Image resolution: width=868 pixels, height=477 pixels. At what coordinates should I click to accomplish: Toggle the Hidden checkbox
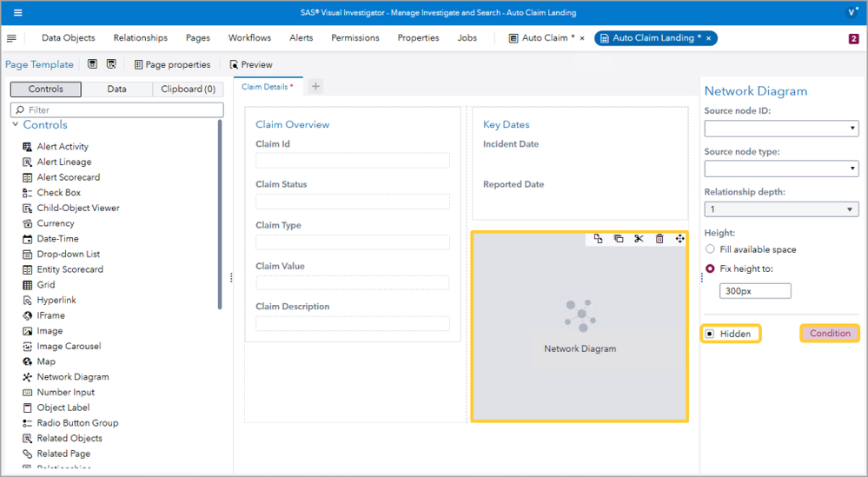710,334
